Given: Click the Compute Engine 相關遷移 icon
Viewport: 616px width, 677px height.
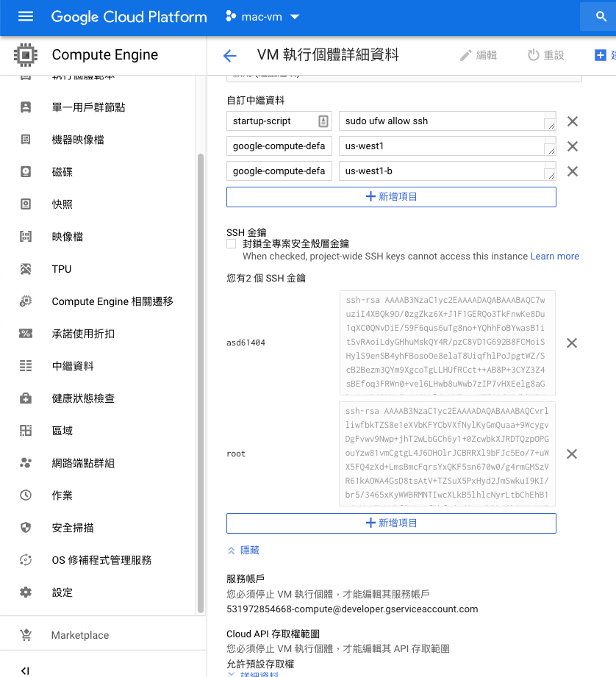Looking at the screenshot, I should pos(26,301).
